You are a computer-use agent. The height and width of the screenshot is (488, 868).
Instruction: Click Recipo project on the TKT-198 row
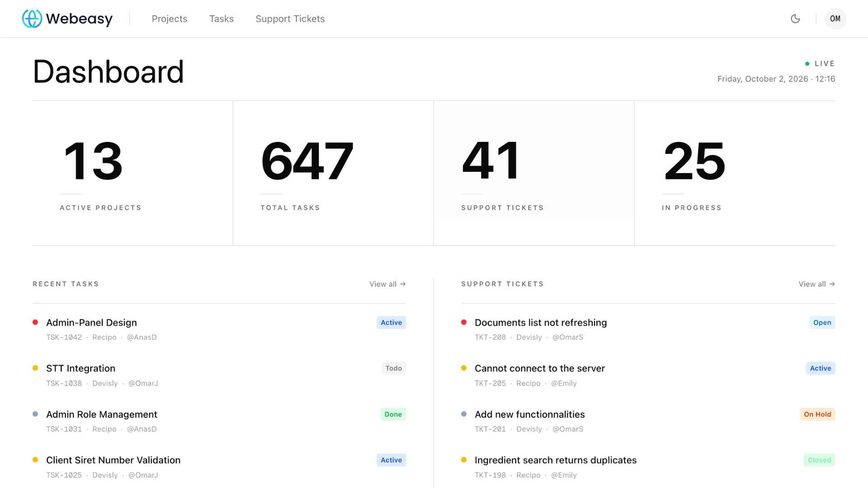[528, 475]
